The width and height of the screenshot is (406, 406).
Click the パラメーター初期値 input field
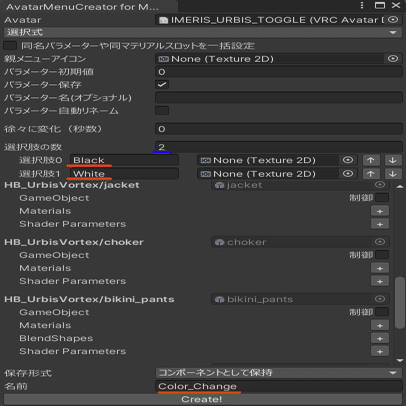[279, 72]
